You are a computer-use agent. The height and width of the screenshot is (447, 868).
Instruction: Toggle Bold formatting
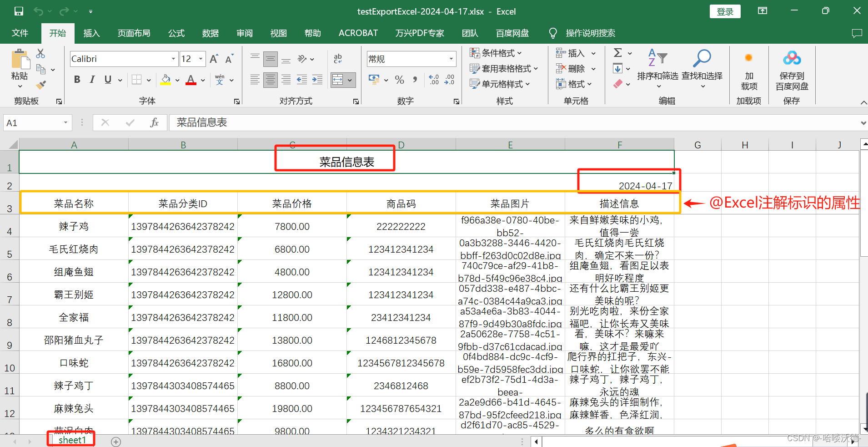point(77,80)
